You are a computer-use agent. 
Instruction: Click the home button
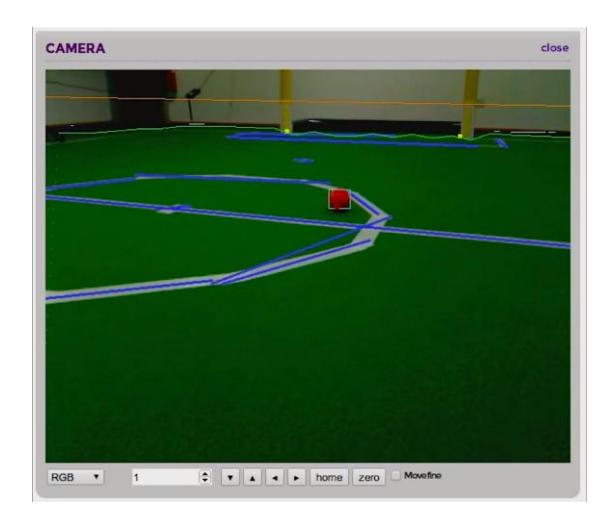[x=329, y=477]
